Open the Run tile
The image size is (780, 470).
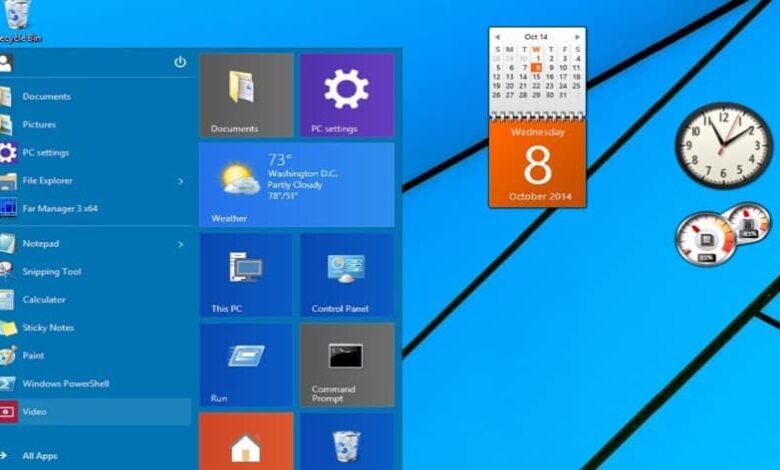pos(246,365)
